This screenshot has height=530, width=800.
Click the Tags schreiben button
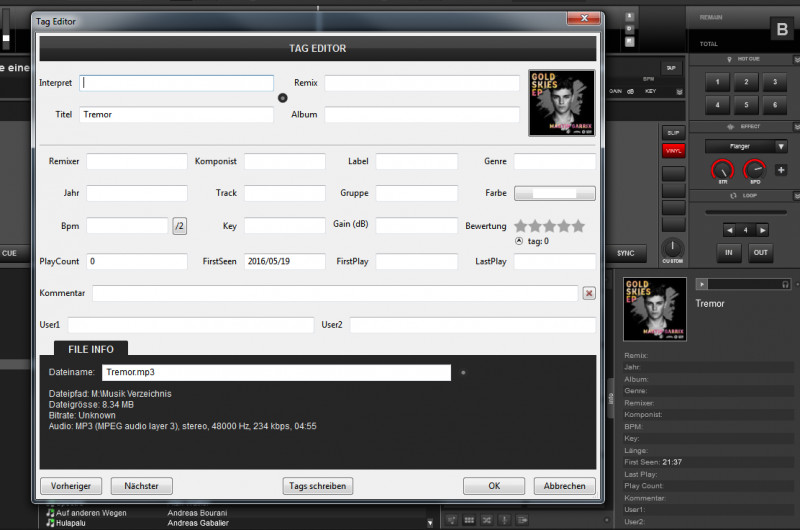pos(317,486)
